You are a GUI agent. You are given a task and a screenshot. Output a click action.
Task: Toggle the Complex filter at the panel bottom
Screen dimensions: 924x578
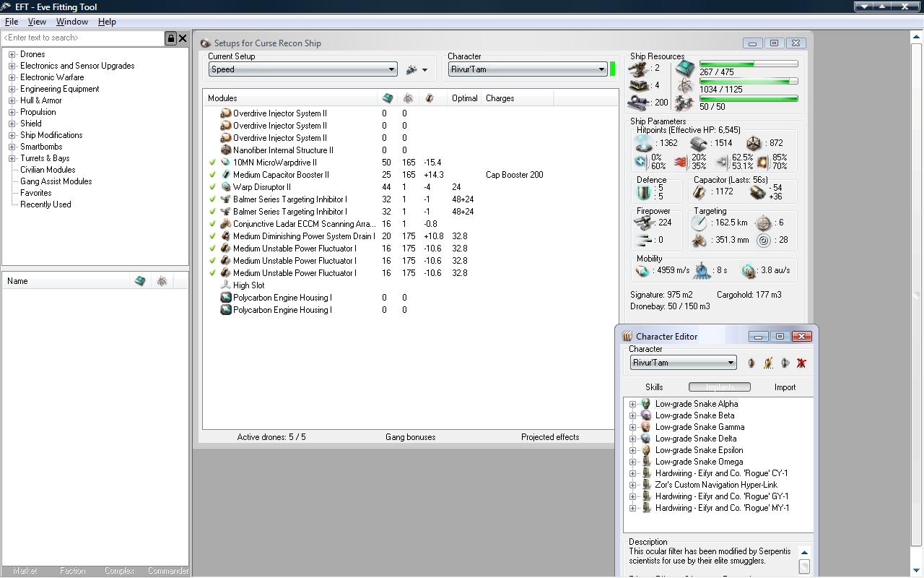(119, 571)
